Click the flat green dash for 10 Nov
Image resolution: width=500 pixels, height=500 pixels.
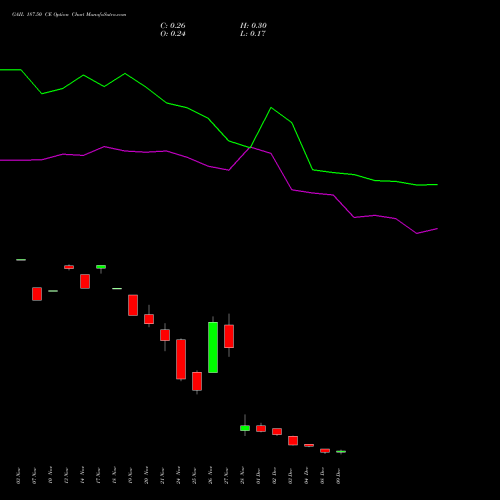tap(53, 291)
